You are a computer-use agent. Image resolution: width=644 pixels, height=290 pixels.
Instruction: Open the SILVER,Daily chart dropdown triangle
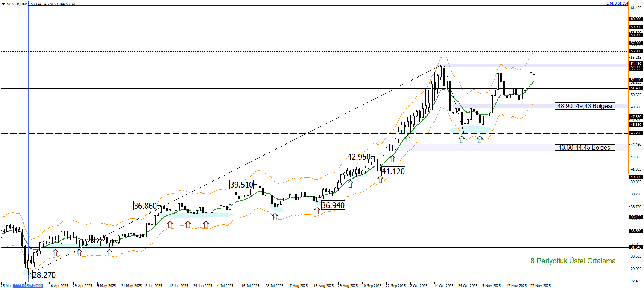(x=3, y=4)
